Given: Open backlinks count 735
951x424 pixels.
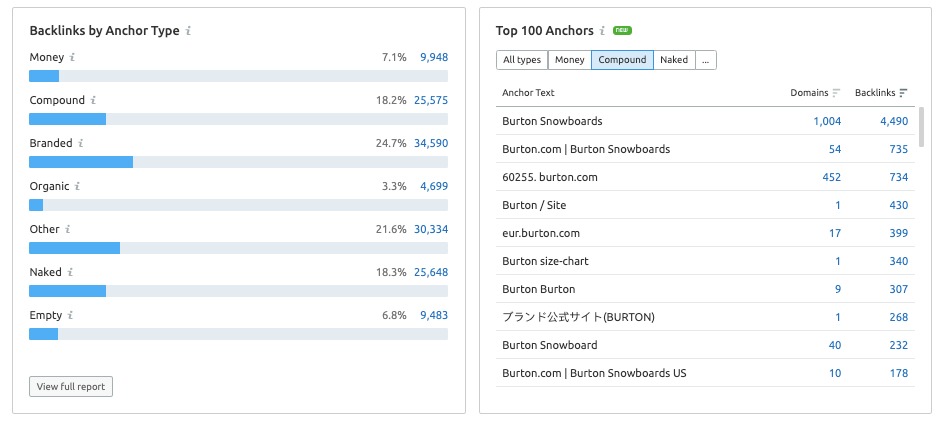Looking at the screenshot, I should 899,149.
